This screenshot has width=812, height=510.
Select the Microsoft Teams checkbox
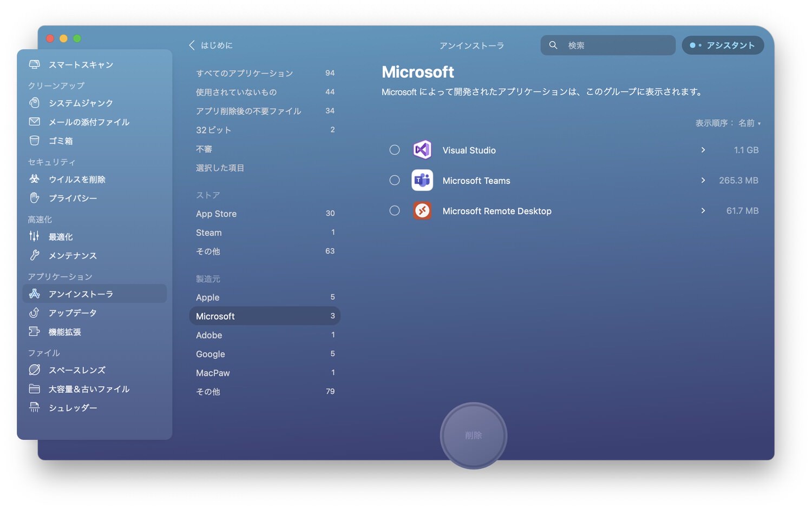pyautogui.click(x=395, y=180)
